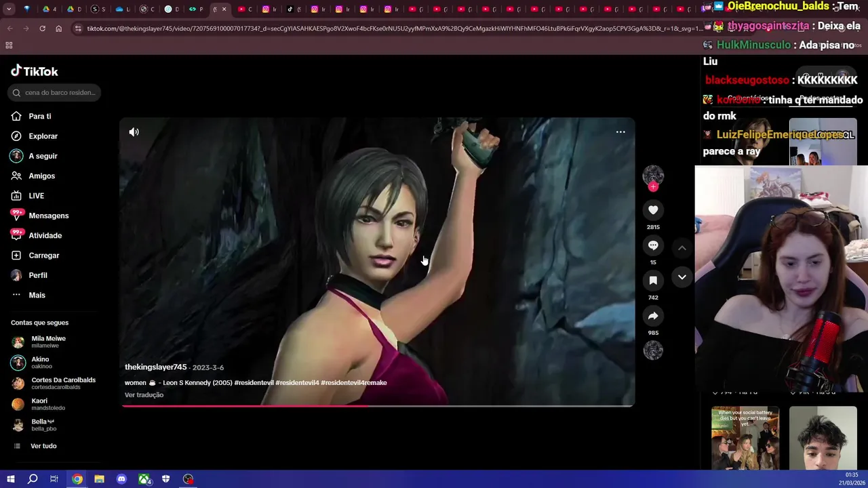Open the social battery video thumbnail
This screenshot has height=488, width=868.
pyautogui.click(x=745, y=438)
